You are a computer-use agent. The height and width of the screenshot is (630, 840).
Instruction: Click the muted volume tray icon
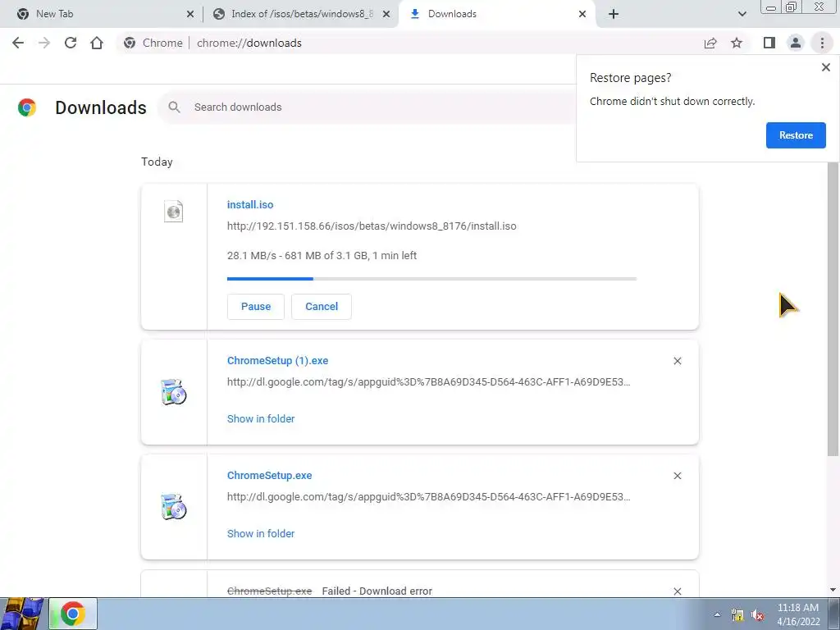point(757,615)
